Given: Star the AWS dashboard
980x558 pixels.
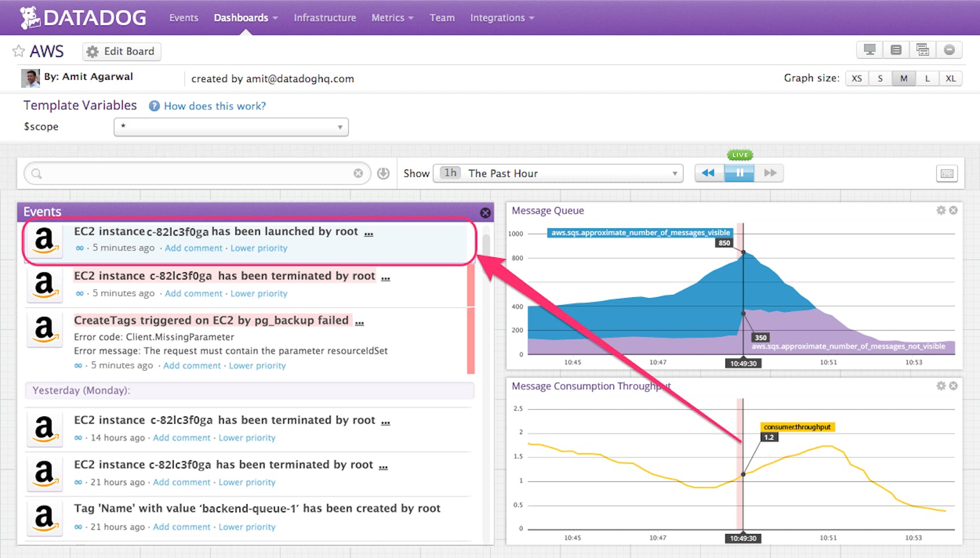Looking at the screenshot, I should 18,51.
